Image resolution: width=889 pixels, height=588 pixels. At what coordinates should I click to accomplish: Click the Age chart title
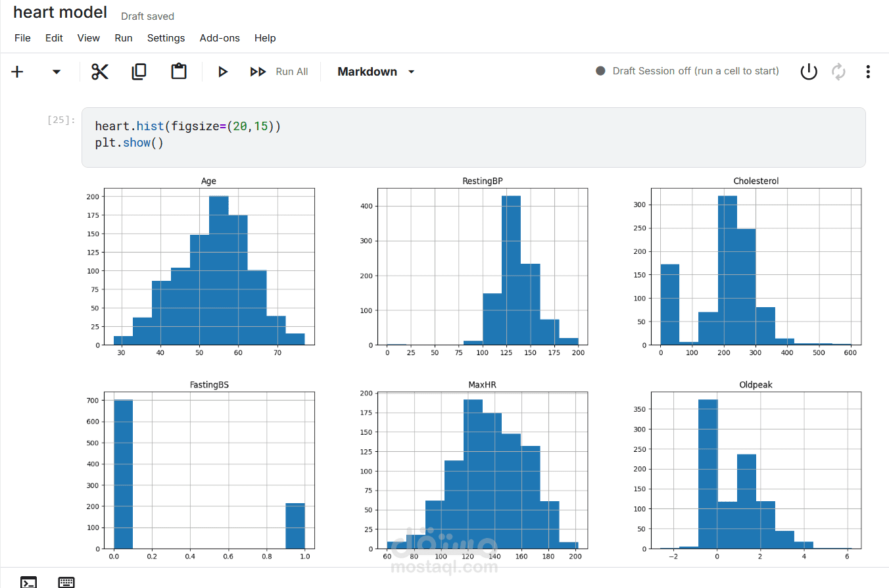click(208, 181)
